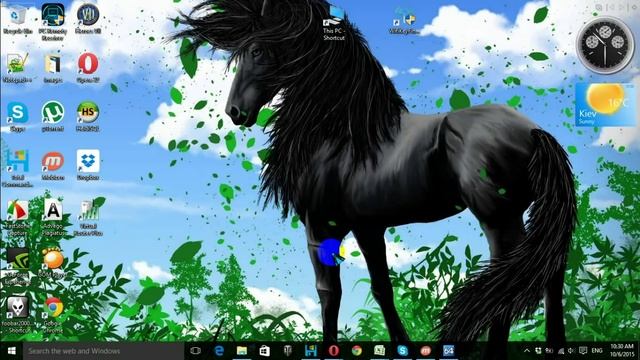Viewport: 640px width, 360px height.
Task: Launch Mobizen from the desktop shortcut
Action: click(53, 166)
